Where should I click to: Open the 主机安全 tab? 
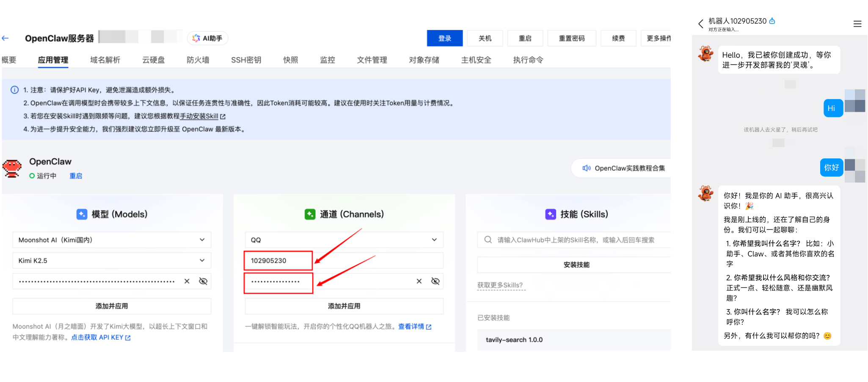pos(476,60)
